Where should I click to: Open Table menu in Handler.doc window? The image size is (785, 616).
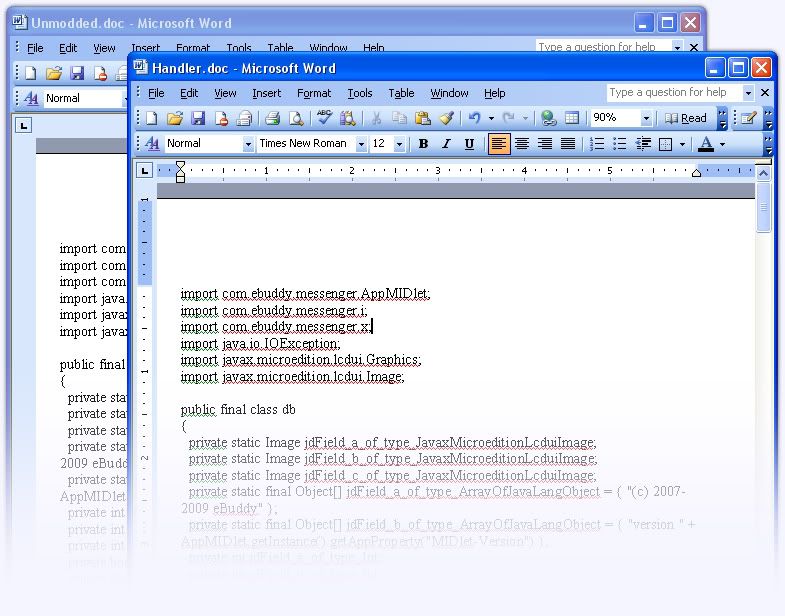401,93
